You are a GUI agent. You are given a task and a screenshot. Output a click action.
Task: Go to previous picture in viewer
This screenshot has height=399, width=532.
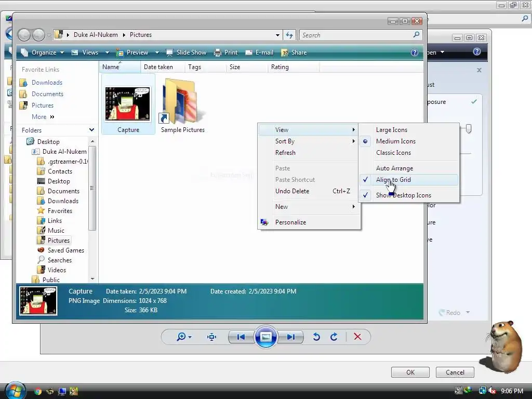point(241,337)
